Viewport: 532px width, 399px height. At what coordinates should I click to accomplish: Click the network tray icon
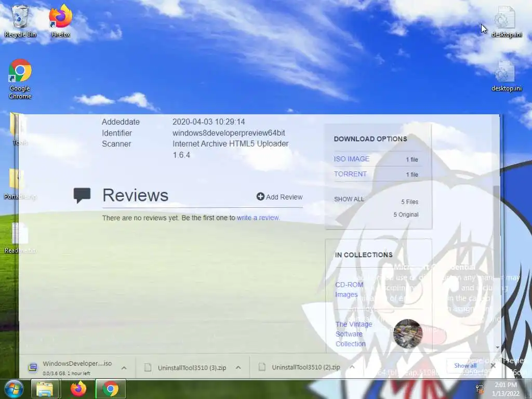tap(480, 389)
